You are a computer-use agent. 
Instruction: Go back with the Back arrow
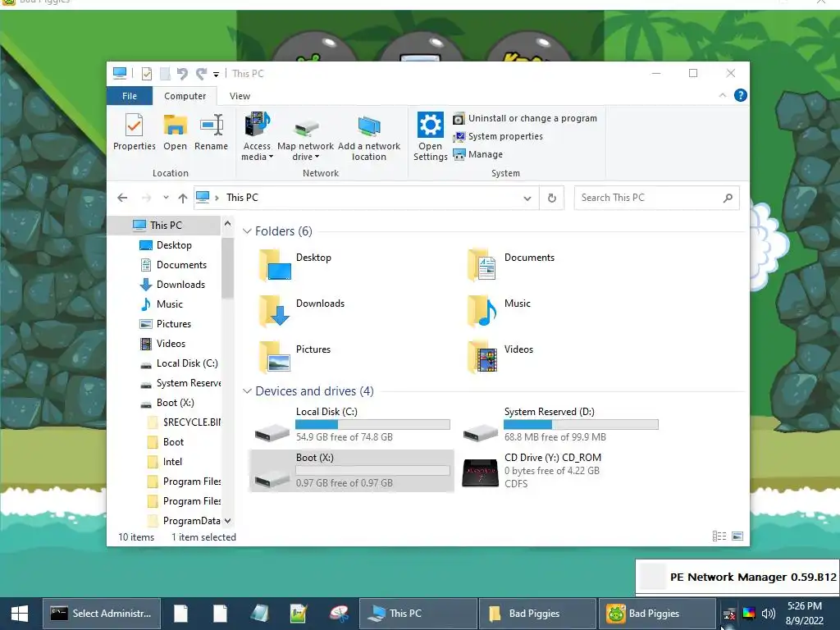[122, 198]
